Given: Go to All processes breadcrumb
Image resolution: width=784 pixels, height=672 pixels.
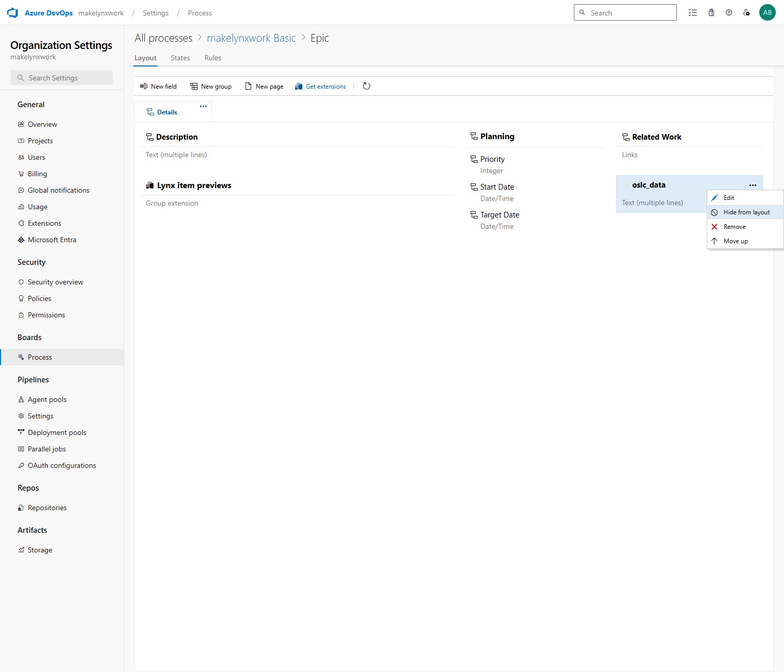Looking at the screenshot, I should (163, 38).
